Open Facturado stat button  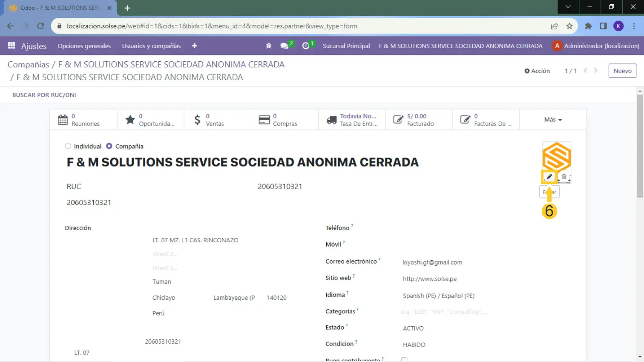pyautogui.click(x=419, y=120)
